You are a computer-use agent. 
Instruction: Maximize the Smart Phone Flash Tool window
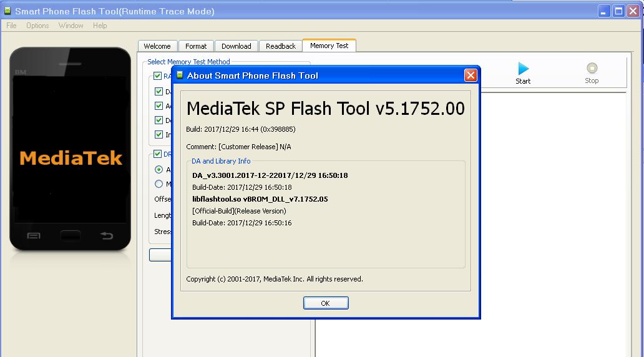click(618, 11)
